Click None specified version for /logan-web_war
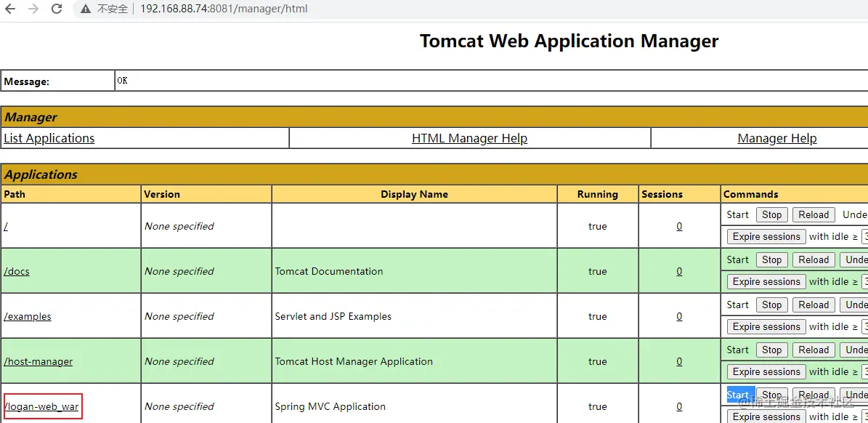 179,406
